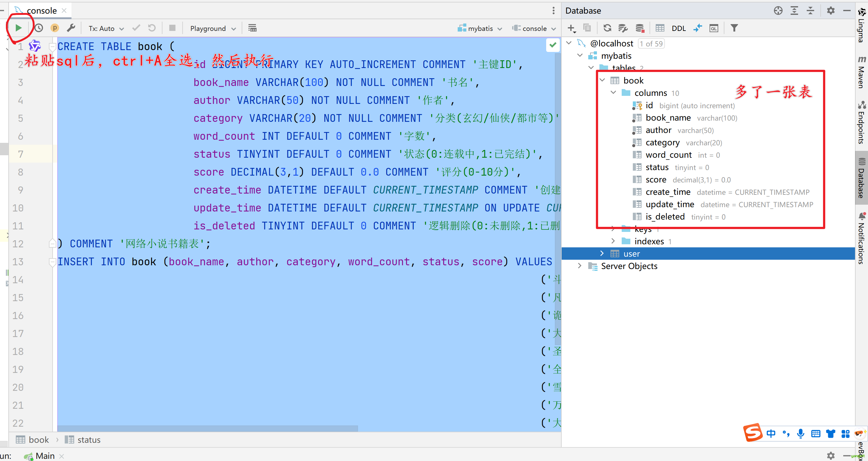Open the Notifications side tool window

862,238
